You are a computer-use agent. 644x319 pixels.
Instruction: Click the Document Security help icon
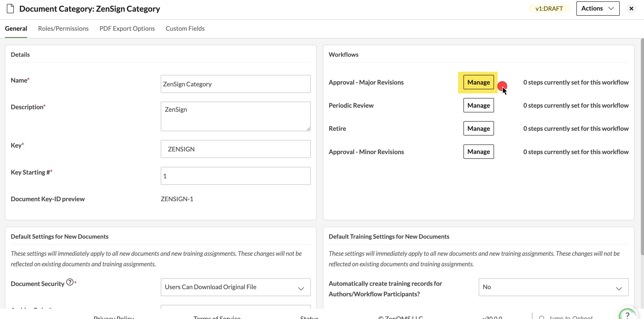tap(70, 282)
